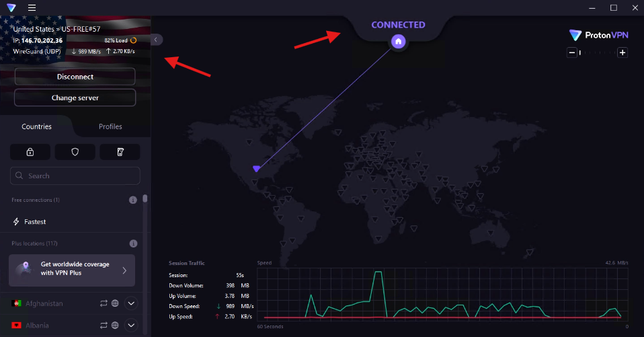
Task: Click the Albania globe icon
Action: coord(115,325)
